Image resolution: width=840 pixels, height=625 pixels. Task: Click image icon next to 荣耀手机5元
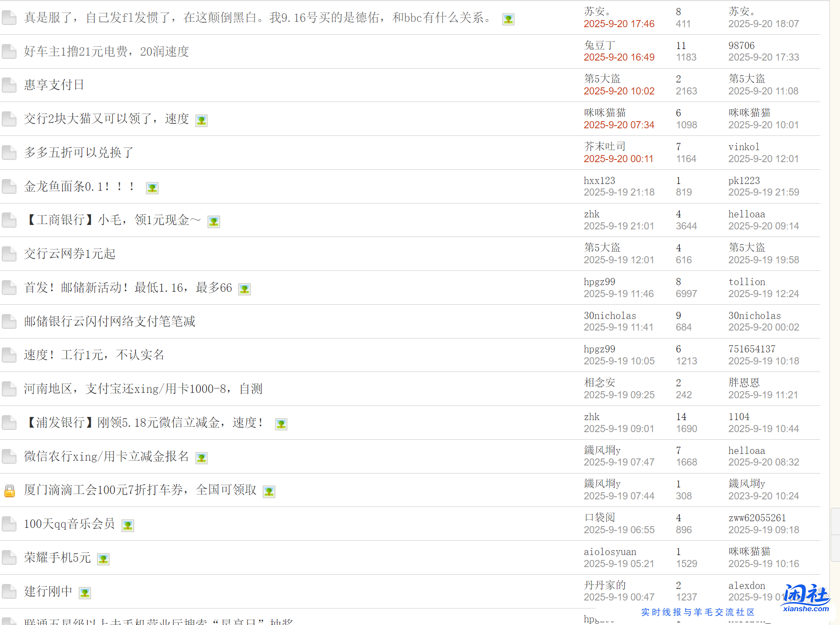tap(103, 559)
